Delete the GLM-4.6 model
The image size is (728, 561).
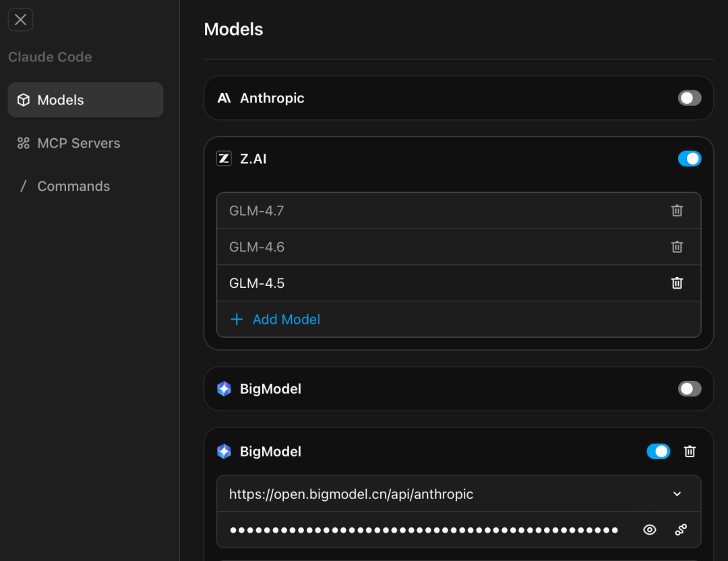click(677, 247)
